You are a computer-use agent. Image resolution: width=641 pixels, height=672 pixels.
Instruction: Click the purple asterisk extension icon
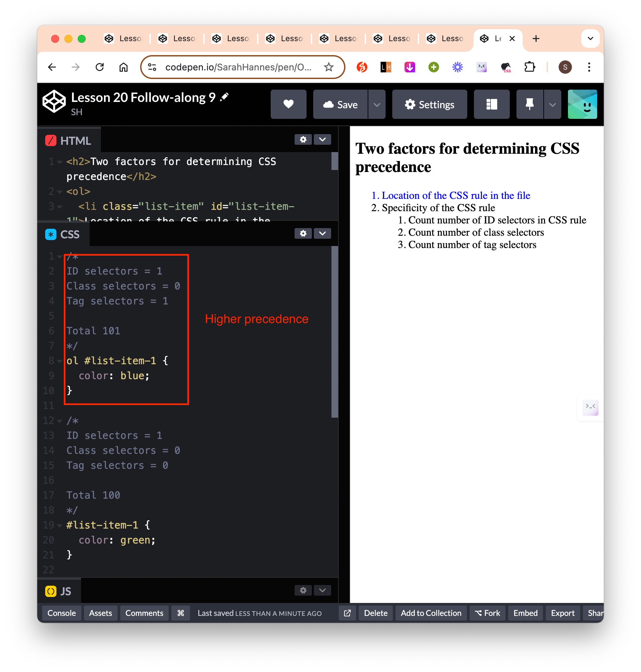pyautogui.click(x=458, y=67)
